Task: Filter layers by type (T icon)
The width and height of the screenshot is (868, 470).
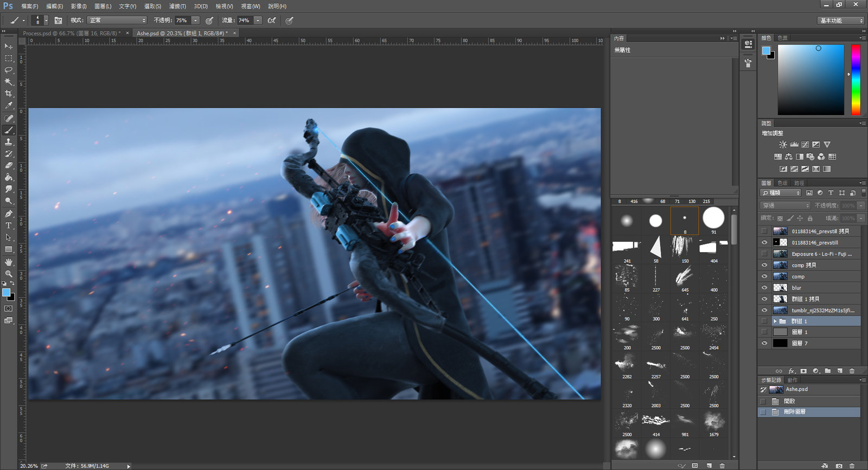Action: 831,192
